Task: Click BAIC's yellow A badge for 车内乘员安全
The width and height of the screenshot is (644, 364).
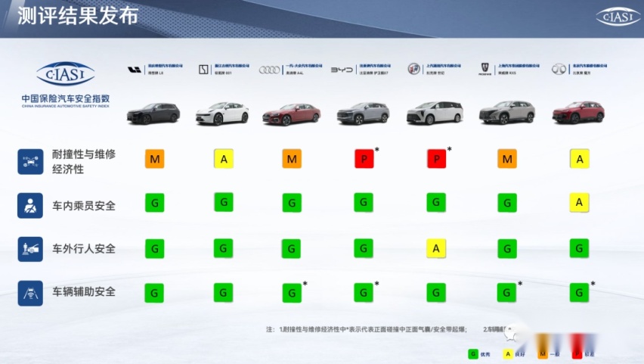Action: tap(579, 202)
